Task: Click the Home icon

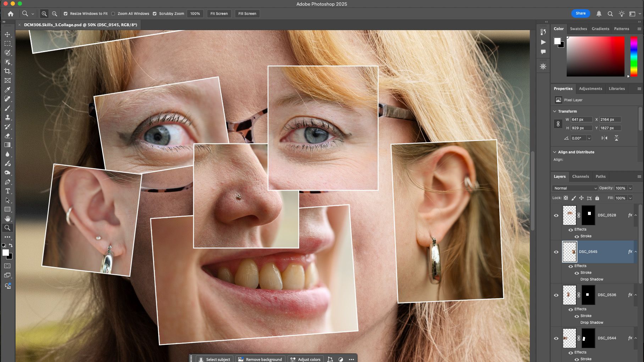Action: pyautogui.click(x=11, y=13)
